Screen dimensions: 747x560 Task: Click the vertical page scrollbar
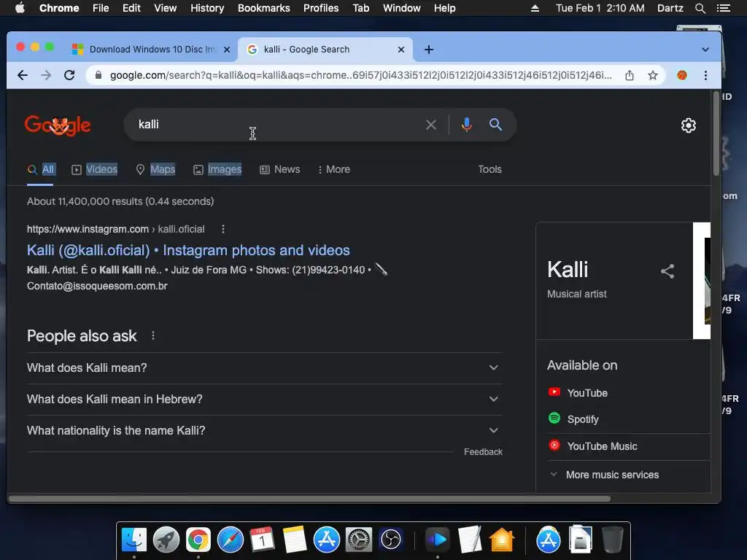[716, 134]
